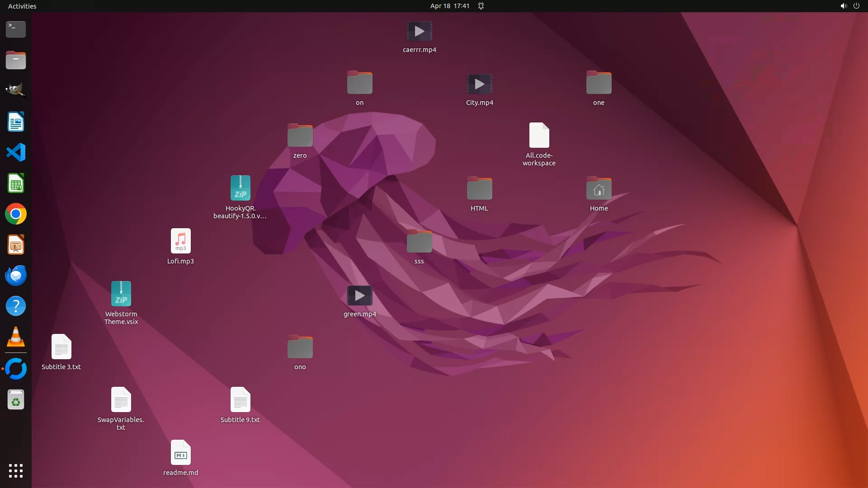The image size is (868, 488).
Task: Open system menu via power icon
Action: point(856,6)
